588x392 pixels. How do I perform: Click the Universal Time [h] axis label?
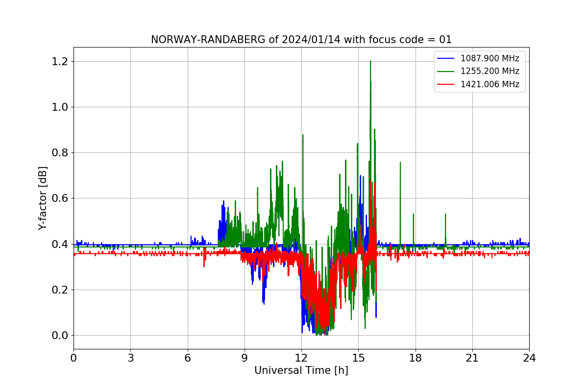tap(301, 370)
